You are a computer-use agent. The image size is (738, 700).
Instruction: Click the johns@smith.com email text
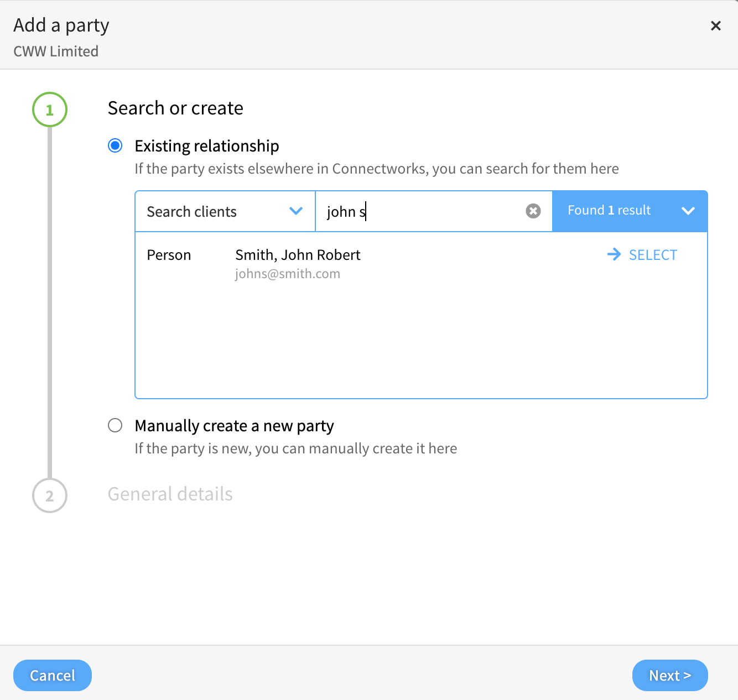click(287, 274)
